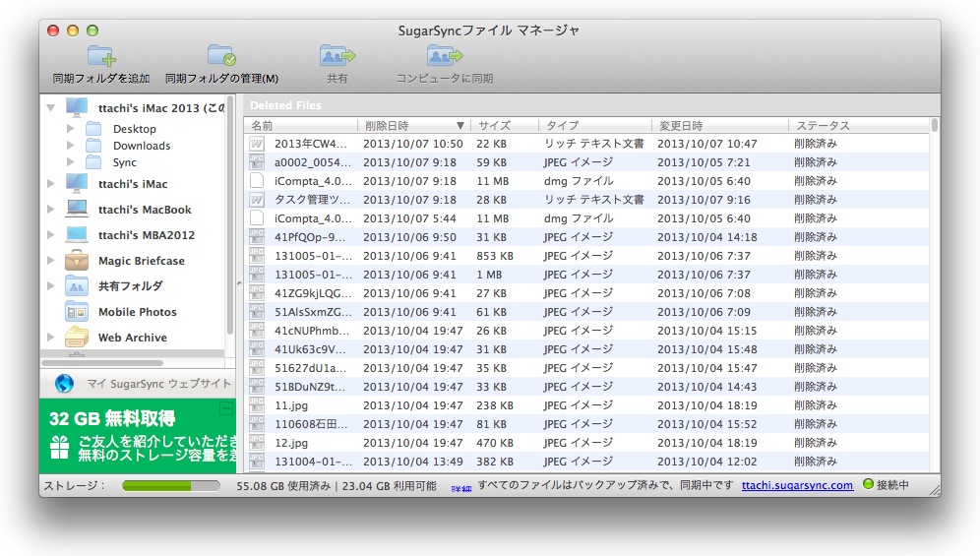This screenshot has width=980, height=556.
Task: Click the JPEG icon of 41PfQOp-9… row
Action: pyautogui.click(x=256, y=238)
